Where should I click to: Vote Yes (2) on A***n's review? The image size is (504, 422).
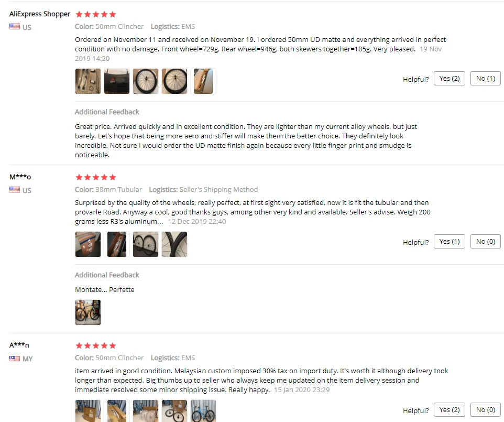[x=450, y=410]
